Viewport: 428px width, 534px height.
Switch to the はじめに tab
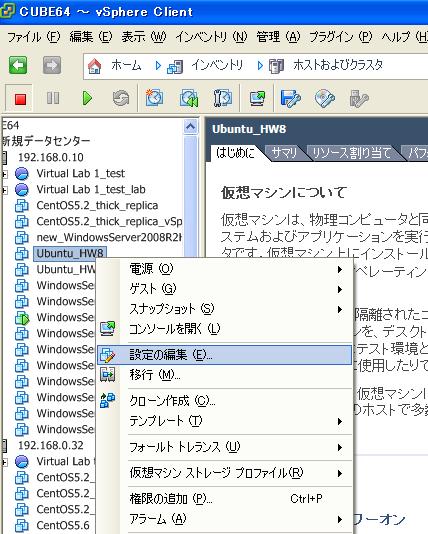coord(235,153)
